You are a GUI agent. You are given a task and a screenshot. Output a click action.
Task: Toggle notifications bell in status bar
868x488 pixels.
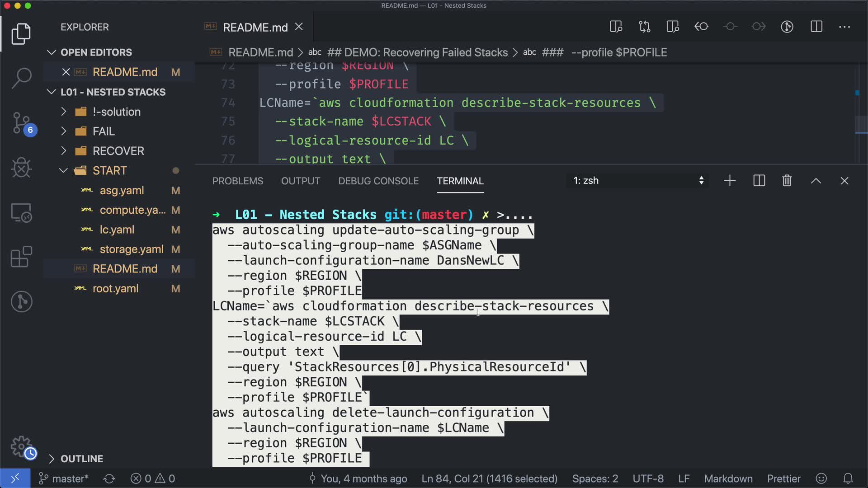point(848,479)
